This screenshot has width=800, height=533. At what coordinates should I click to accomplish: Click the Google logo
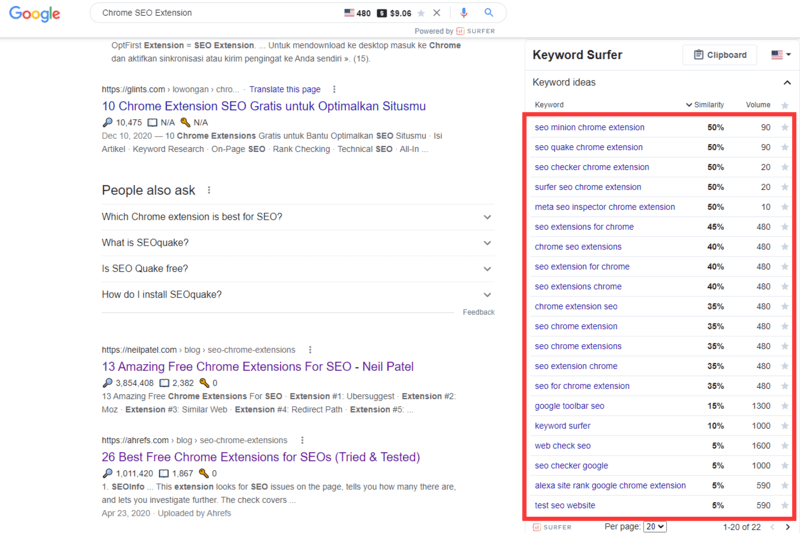pyautogui.click(x=35, y=14)
